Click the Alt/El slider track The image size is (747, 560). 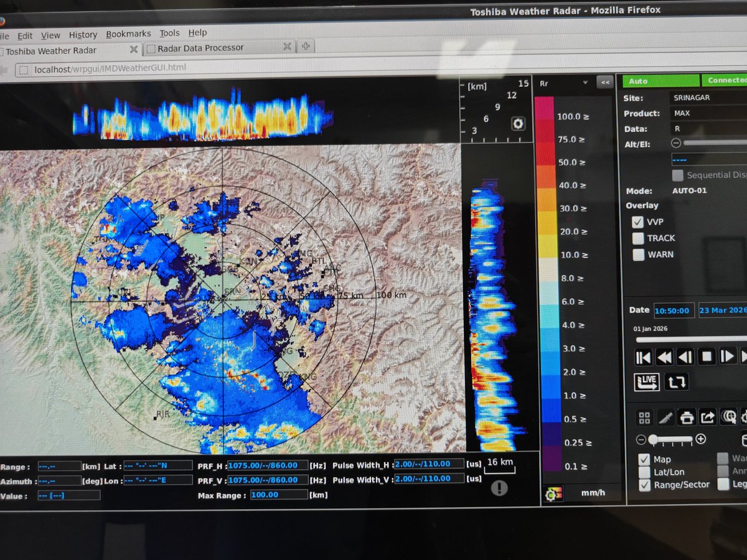[x=715, y=142]
